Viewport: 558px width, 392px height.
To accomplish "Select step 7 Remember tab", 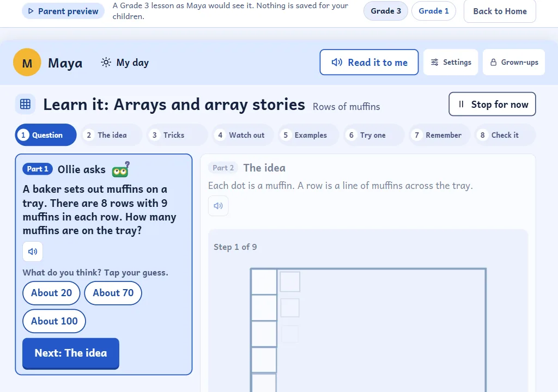I will pos(440,135).
